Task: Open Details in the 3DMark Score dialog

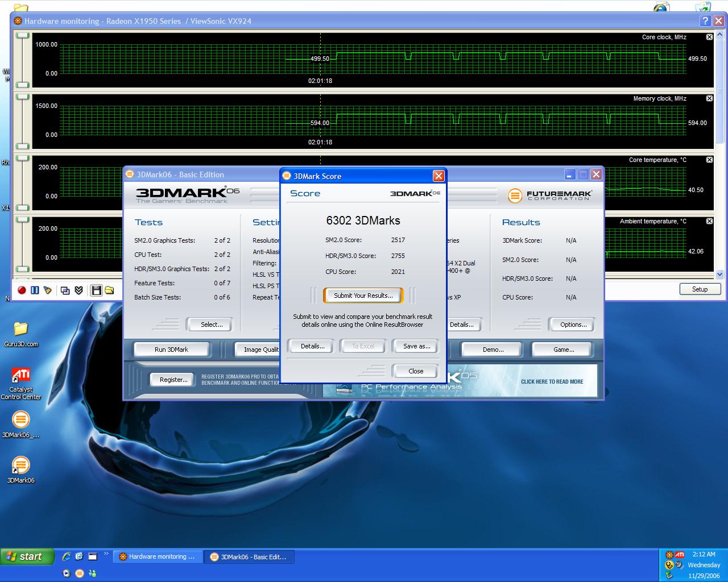Action: click(312, 346)
